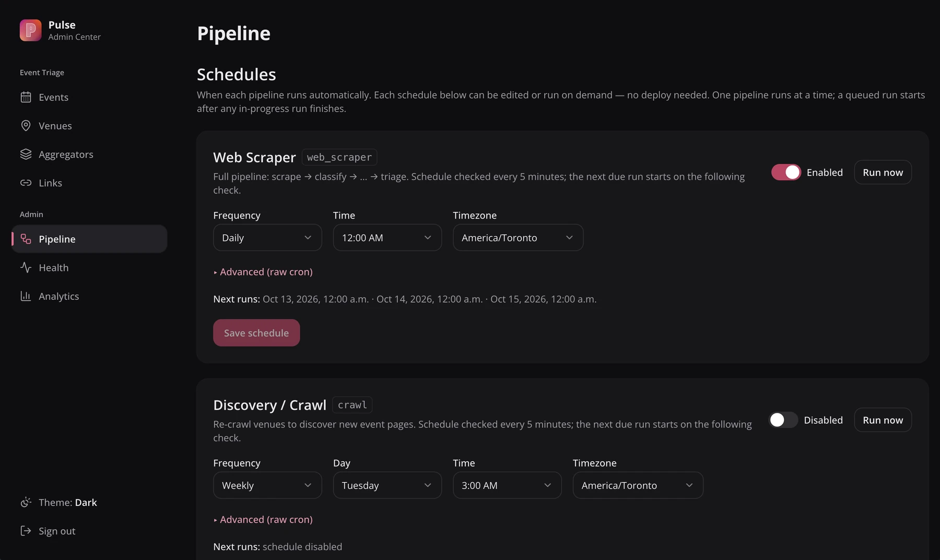Open Web Scraper Frequency dropdown showing Daily
This screenshot has width=940, height=560.
click(x=267, y=237)
